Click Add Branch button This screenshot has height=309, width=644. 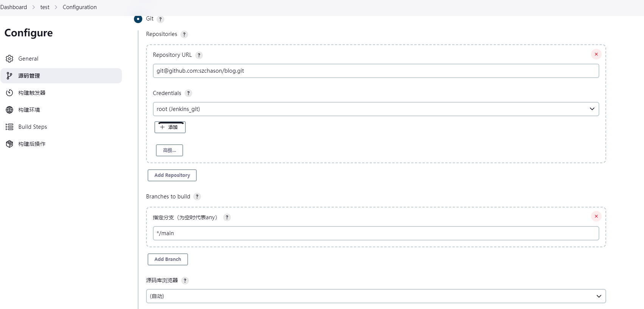click(168, 259)
